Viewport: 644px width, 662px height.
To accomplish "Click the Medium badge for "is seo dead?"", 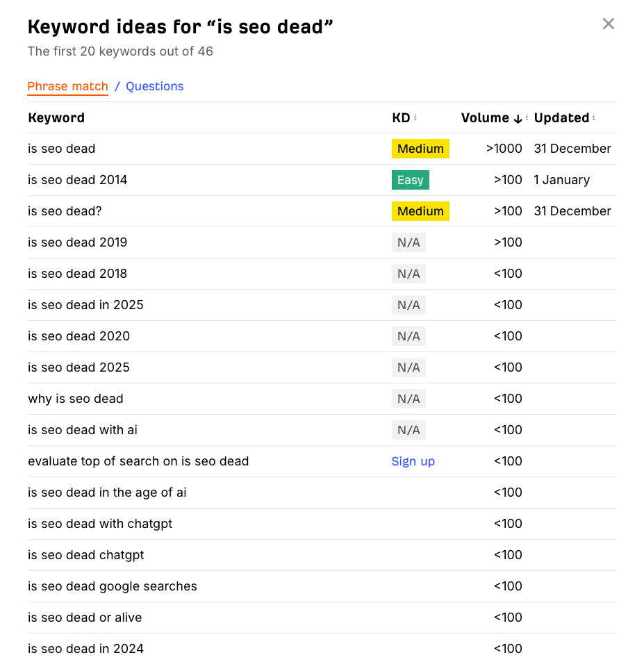I will (420, 210).
